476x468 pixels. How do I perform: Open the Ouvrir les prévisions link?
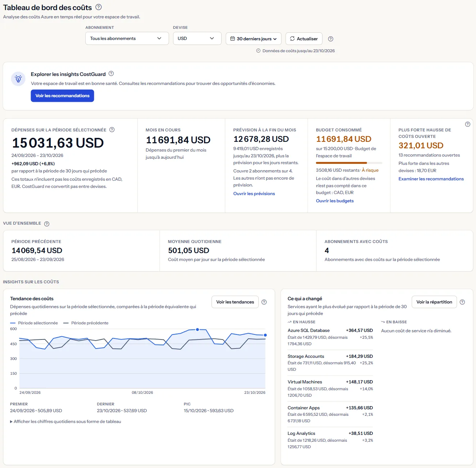point(254,194)
